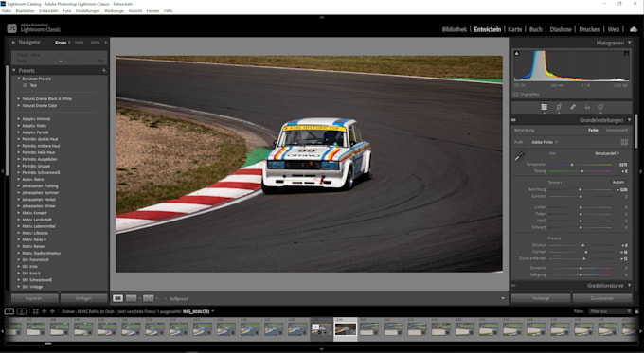The width and height of the screenshot is (644, 353).
Task: Open the Karte module
Action: point(514,29)
